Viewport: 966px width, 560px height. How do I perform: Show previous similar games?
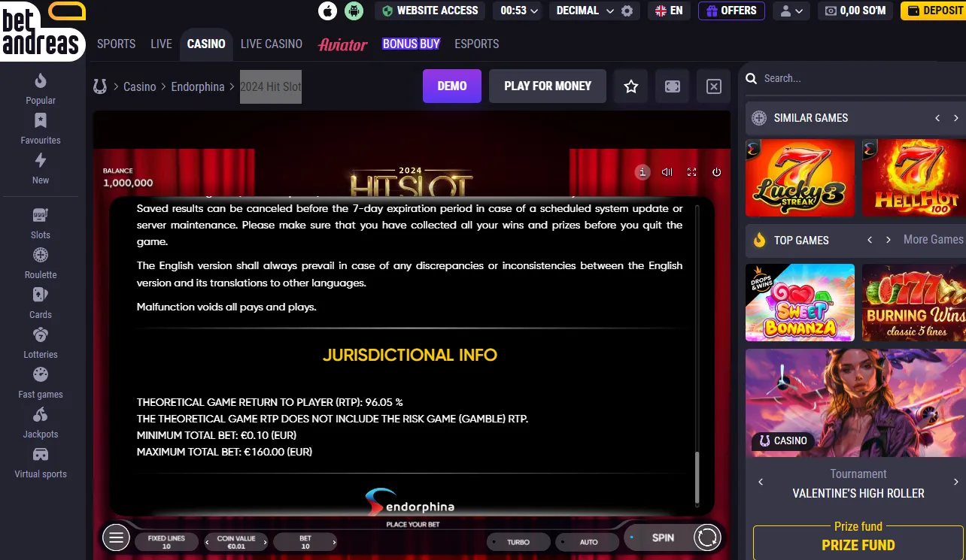pos(937,118)
